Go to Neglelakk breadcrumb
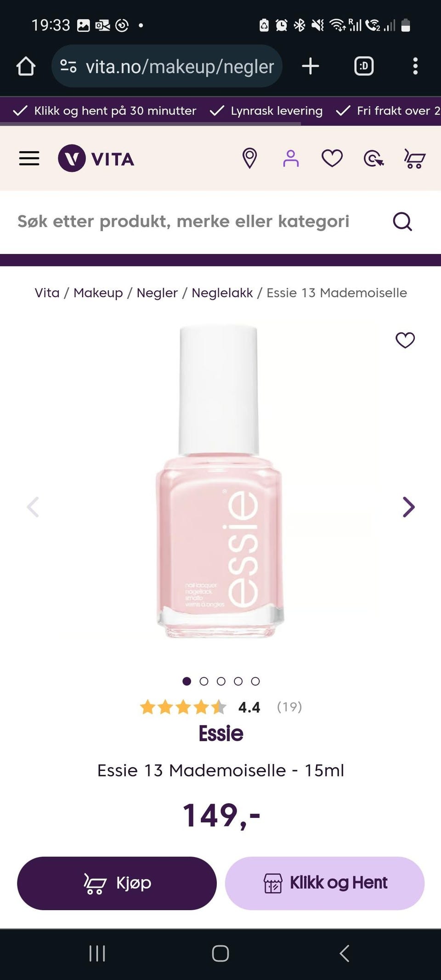The width and height of the screenshot is (441, 980). click(x=222, y=293)
